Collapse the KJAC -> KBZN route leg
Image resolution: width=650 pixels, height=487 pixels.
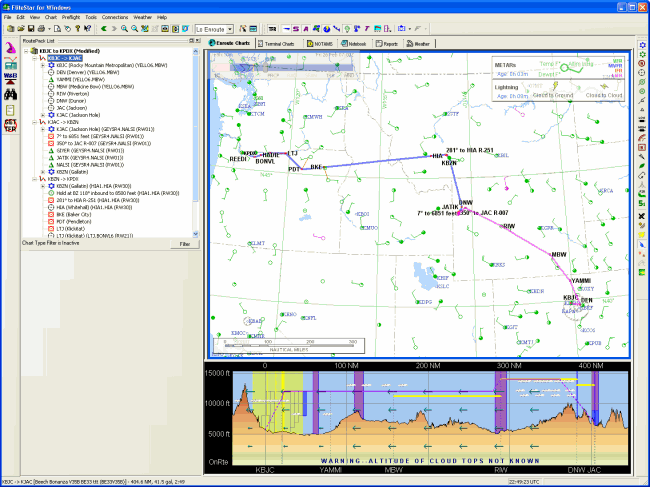pyautogui.click(x=32, y=122)
